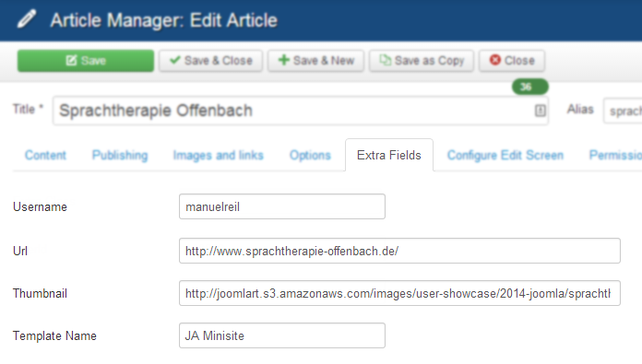Image resolution: width=642 pixels, height=364 pixels.
Task: Switch to the Publishing tab
Action: coord(120,155)
